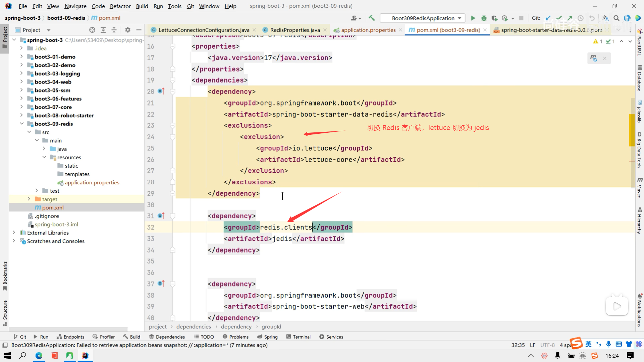The height and width of the screenshot is (362, 644).
Task: Click the green Run application button
Action: (473, 18)
